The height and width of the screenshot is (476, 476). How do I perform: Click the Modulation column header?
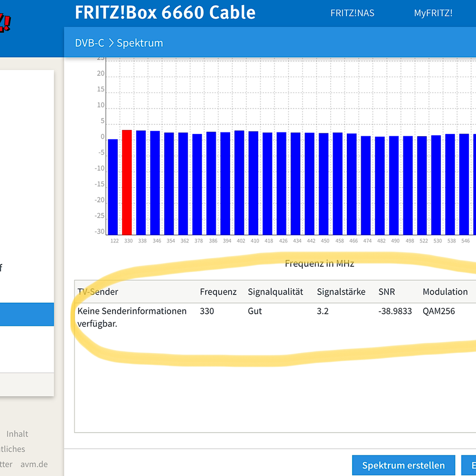(x=445, y=292)
